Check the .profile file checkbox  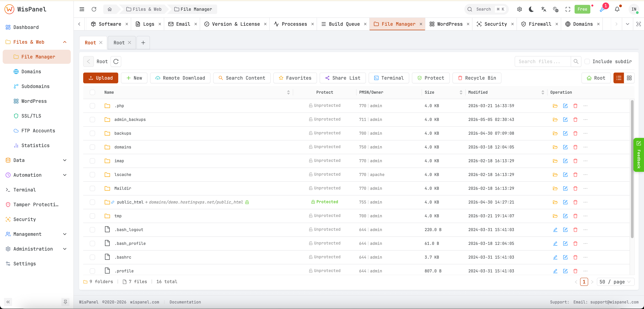[93, 271]
